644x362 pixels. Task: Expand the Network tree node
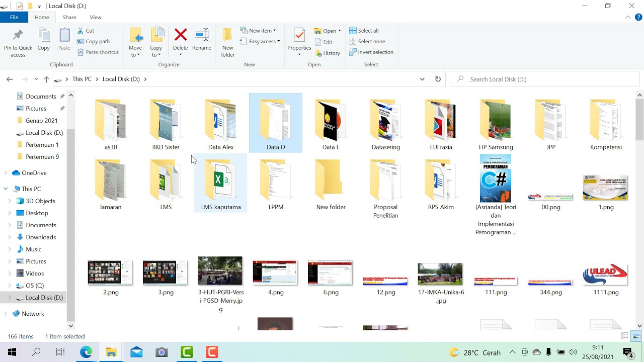6,314
